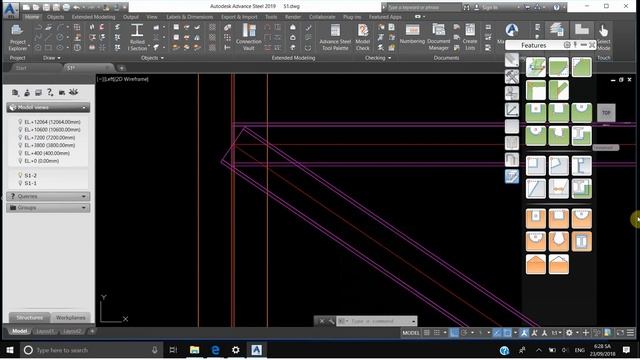
Task: Toggle visibility bulb for EL.+10600 view
Action: coord(20,129)
